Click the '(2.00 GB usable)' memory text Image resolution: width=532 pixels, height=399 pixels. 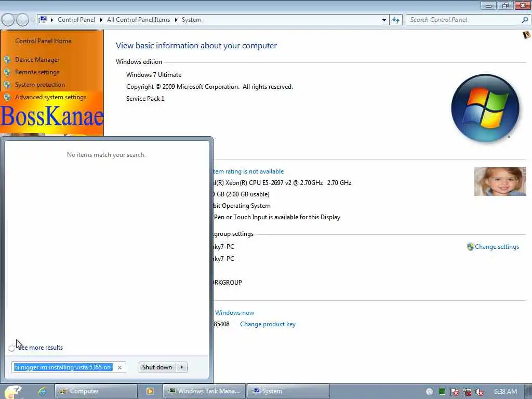coord(248,194)
